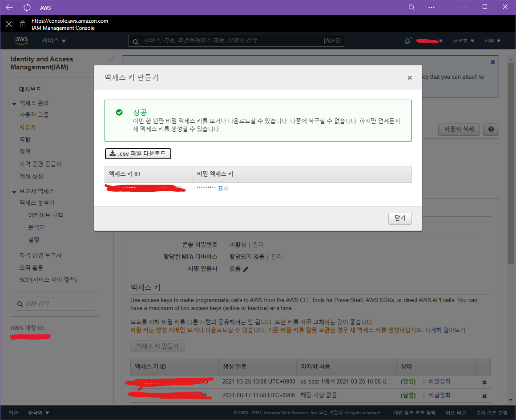Open the 한국어 language selector
Viewport: 516px width, 420px height.
click(39, 413)
